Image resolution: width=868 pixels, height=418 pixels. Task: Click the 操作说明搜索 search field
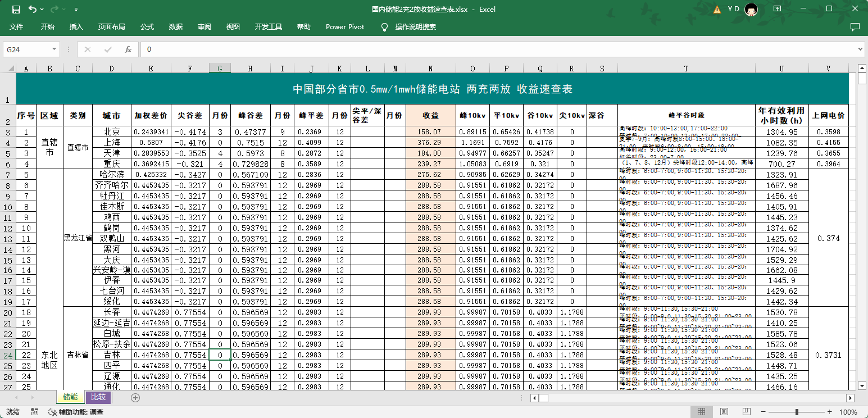tap(416, 27)
